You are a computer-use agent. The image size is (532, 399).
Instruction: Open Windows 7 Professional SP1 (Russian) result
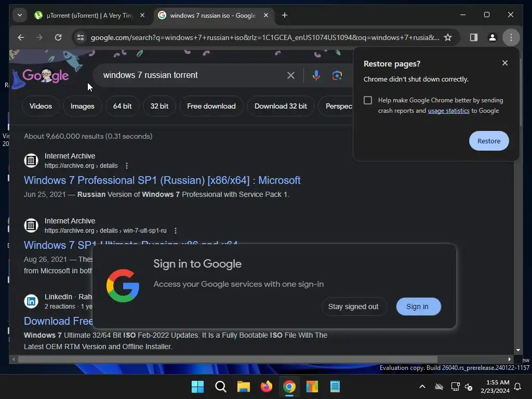(162, 180)
